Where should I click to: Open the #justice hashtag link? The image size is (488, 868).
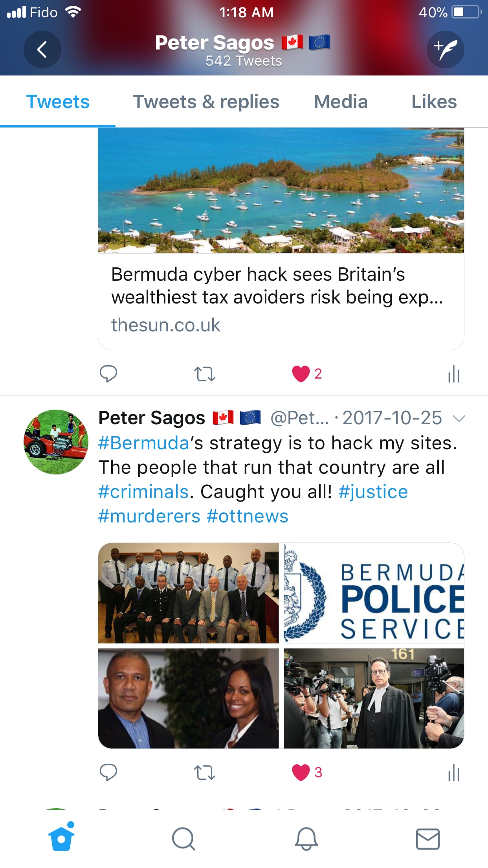[373, 492]
